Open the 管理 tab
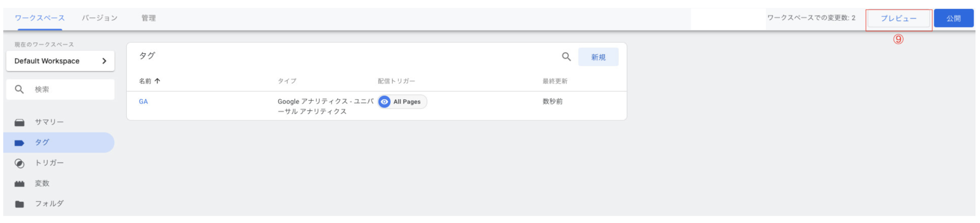Screen dimensions: 980x223 (148, 18)
